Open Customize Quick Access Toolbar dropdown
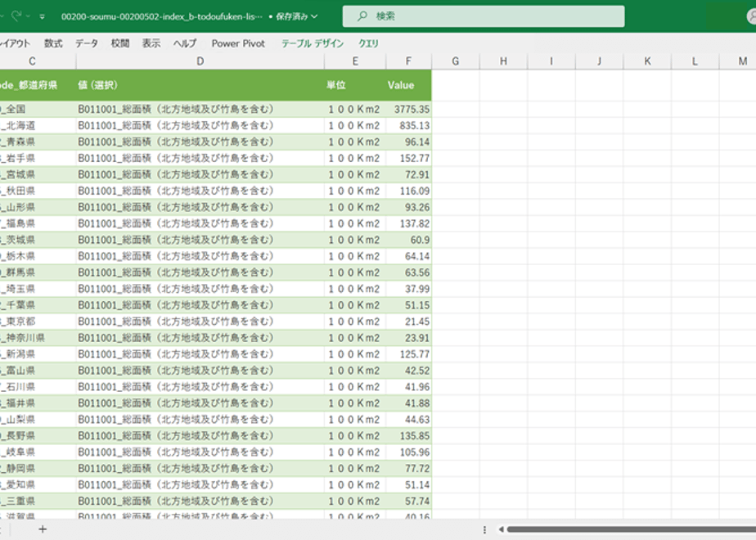This screenshot has height=540, width=756. click(x=43, y=16)
